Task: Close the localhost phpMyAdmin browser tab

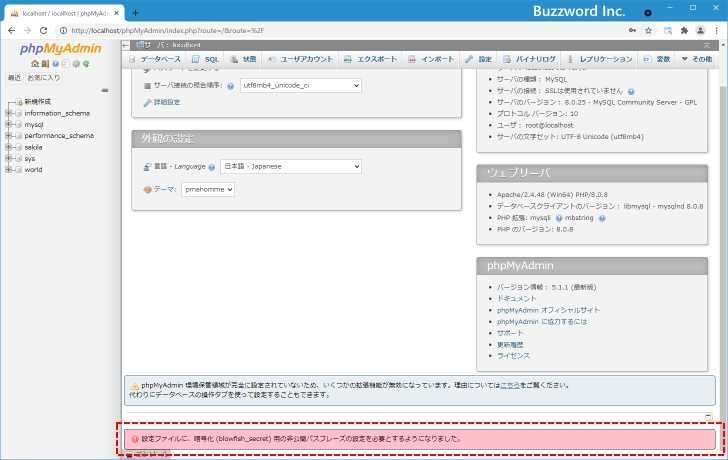Action: [x=117, y=13]
